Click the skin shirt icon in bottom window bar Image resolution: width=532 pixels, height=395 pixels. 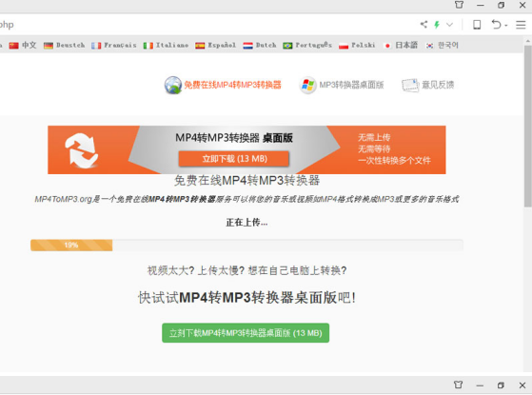(459, 385)
